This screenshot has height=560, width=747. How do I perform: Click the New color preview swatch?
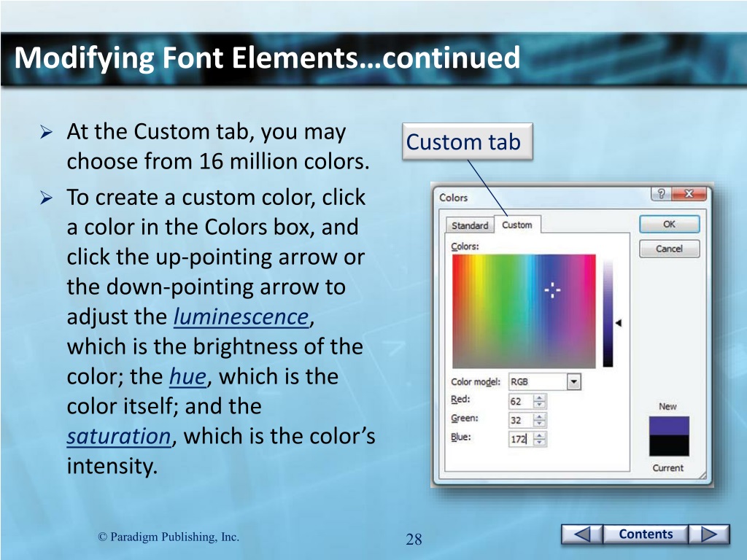click(669, 426)
